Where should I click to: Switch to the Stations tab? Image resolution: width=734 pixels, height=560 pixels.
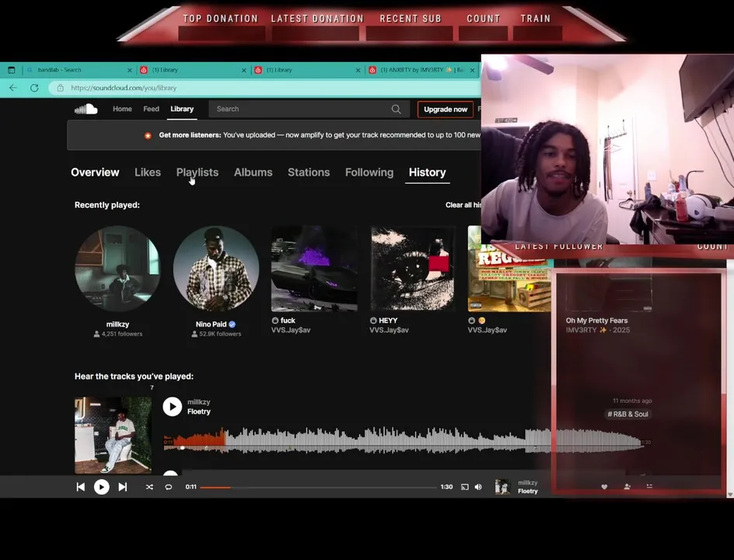(309, 173)
